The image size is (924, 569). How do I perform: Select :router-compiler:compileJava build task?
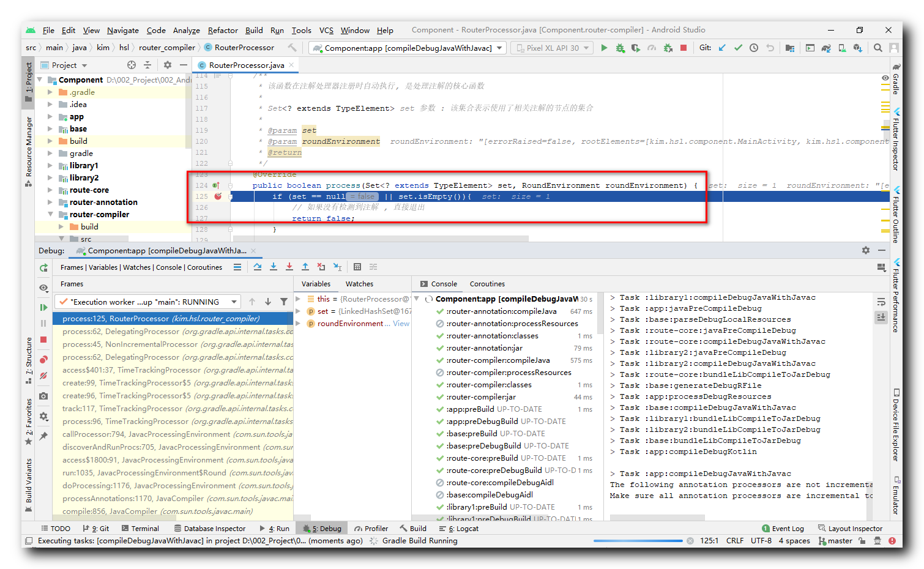click(497, 360)
